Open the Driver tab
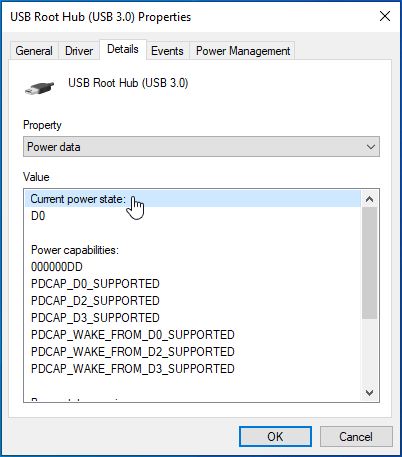 coord(79,51)
